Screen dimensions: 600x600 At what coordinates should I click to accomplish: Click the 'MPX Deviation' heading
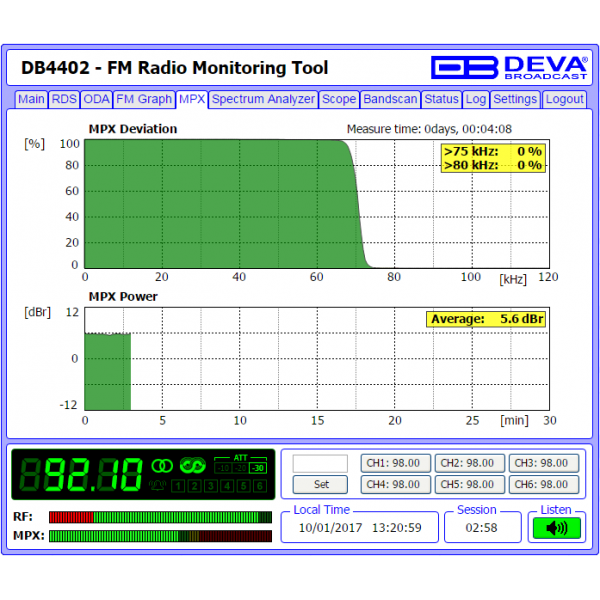coord(133,129)
